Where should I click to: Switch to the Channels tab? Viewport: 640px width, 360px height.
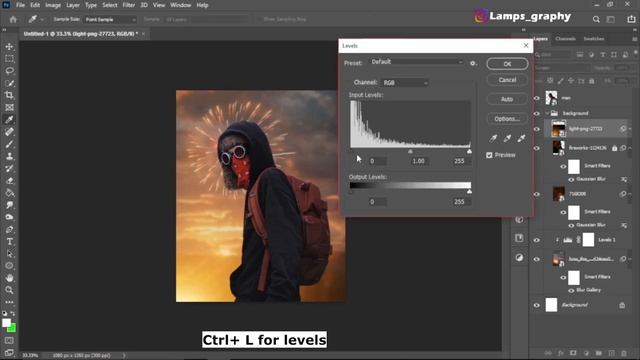click(565, 39)
